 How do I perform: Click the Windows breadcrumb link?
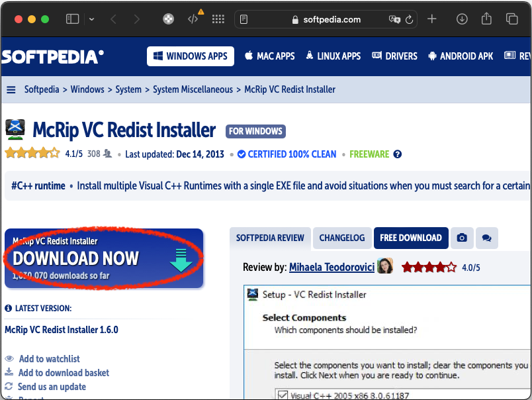pos(87,89)
